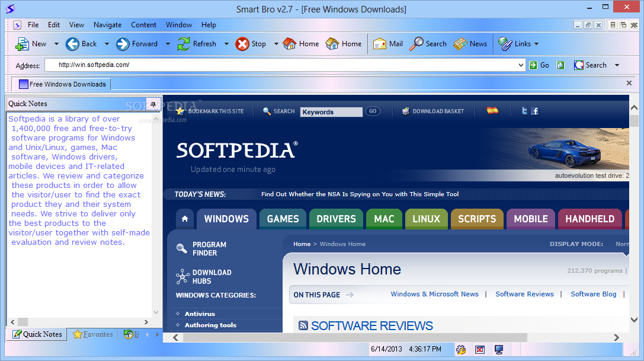Open the DRIVERS category tab
Viewport: 644px width, 361px height.
coord(336,219)
